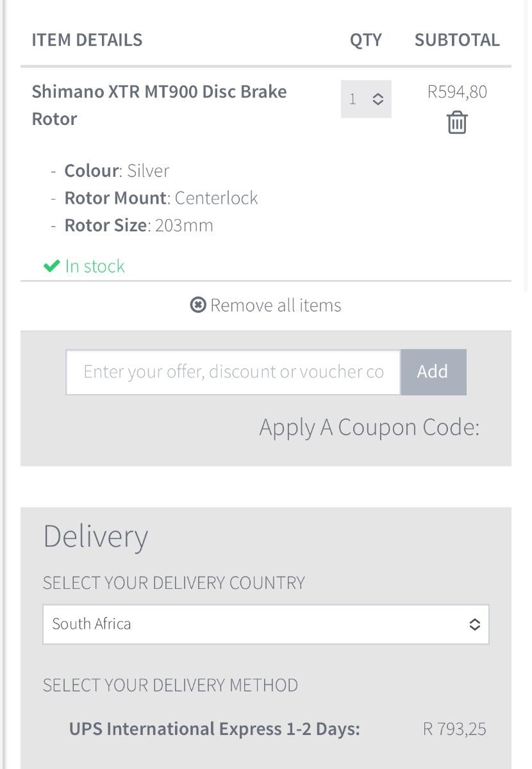Screen dimensions: 532x769
Task: Click the Apply A Coupon Code label
Action: (369, 427)
